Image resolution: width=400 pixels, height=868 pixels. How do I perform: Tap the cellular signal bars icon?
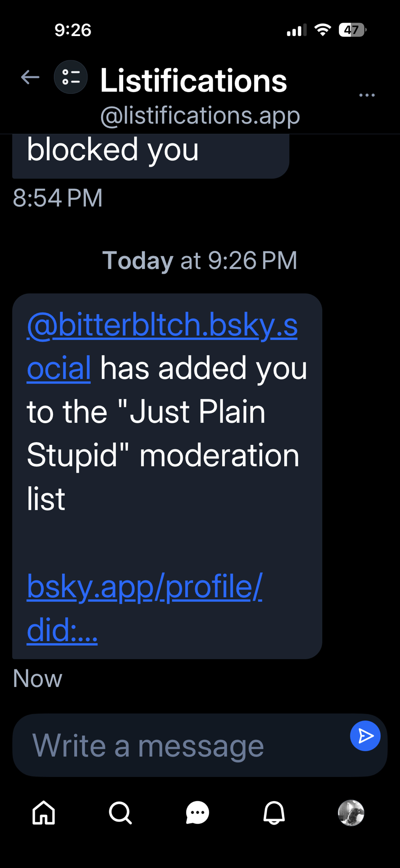[296, 30]
